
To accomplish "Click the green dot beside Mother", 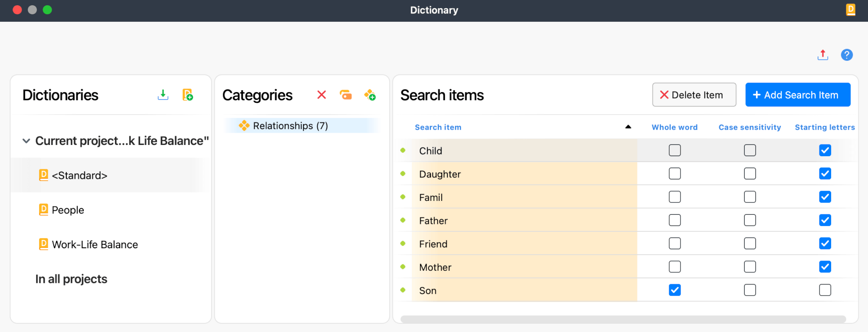I will tap(403, 266).
